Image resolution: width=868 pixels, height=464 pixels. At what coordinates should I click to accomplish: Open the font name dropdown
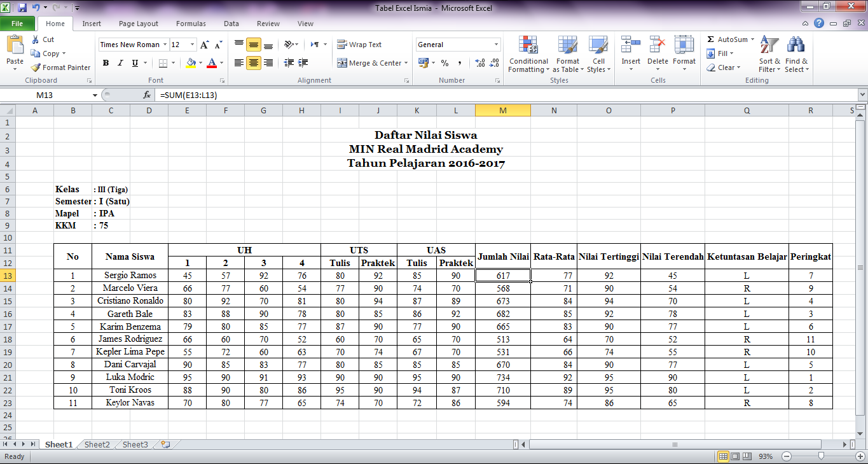tap(164, 45)
